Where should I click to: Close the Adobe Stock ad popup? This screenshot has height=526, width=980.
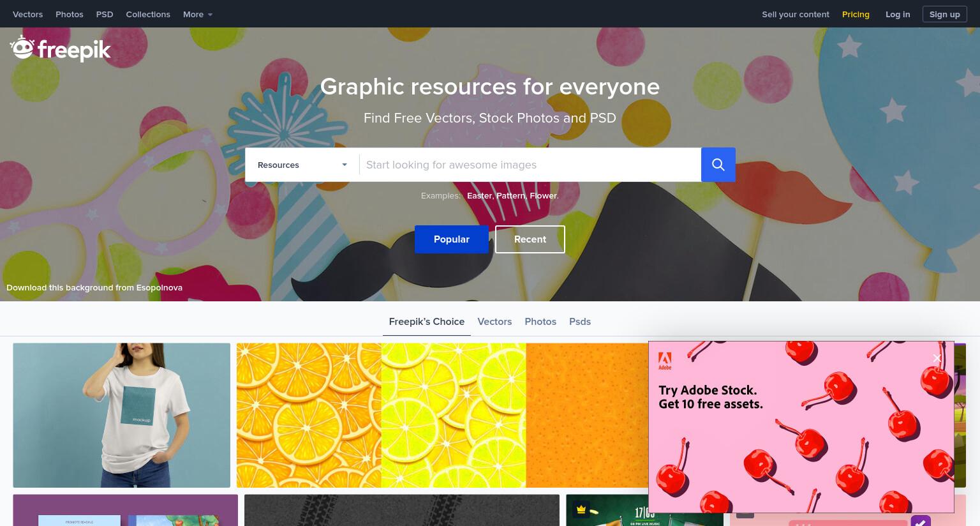937,358
